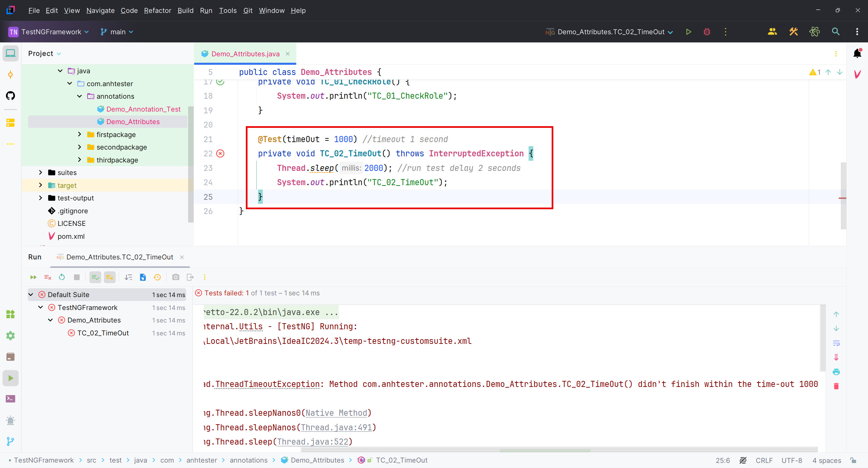
Task: Clear console output with trash icon
Action: pos(836,386)
